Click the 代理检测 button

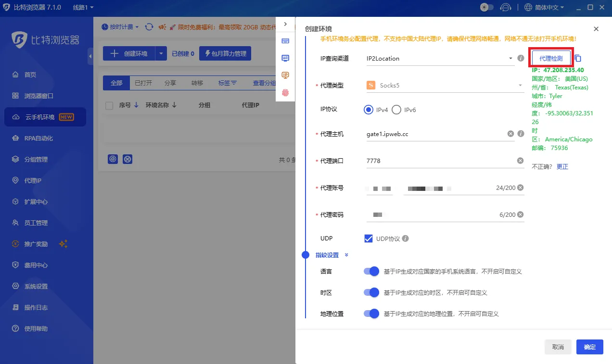[x=551, y=57]
